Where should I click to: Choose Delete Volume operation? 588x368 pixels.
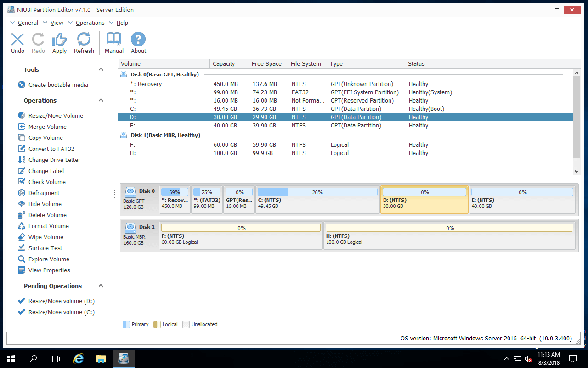pos(42,215)
